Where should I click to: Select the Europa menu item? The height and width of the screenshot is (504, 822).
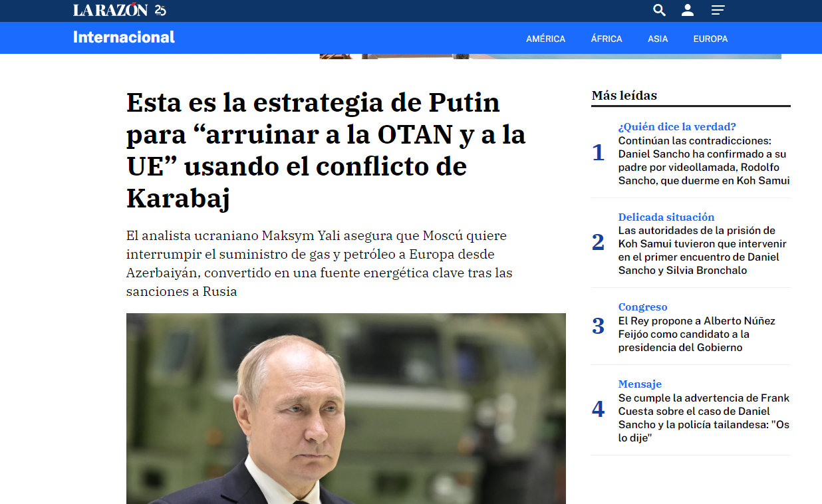tap(710, 39)
